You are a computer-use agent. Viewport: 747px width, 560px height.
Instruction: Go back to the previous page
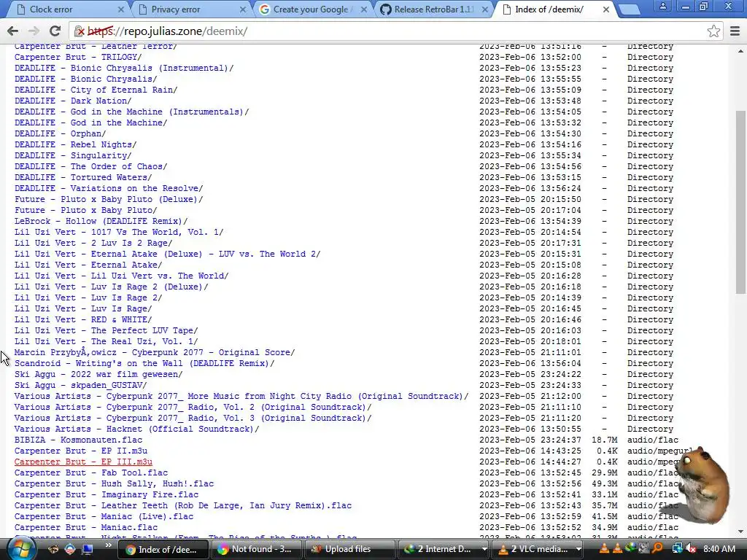point(13,31)
